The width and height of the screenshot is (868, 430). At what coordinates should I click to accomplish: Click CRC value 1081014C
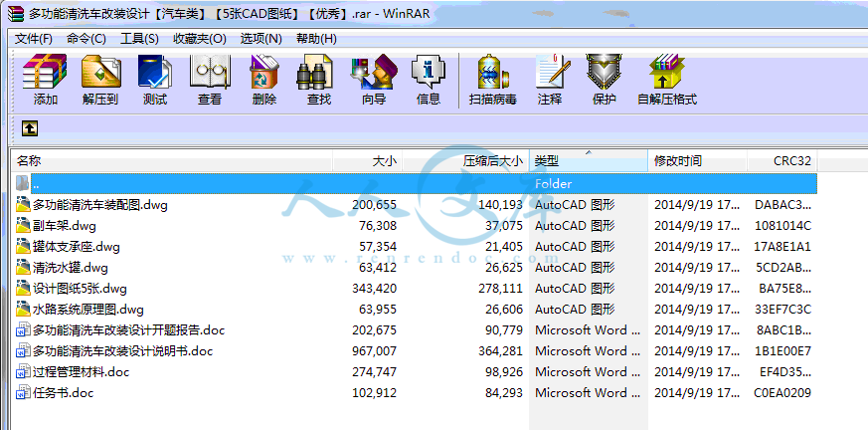point(783,226)
